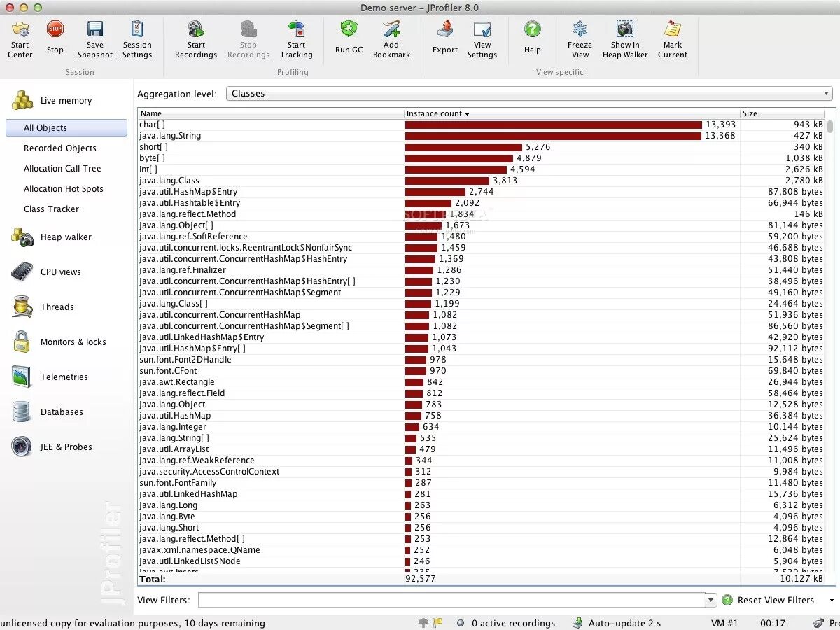
Task: Click in the View Filters text field
Action: click(x=451, y=601)
